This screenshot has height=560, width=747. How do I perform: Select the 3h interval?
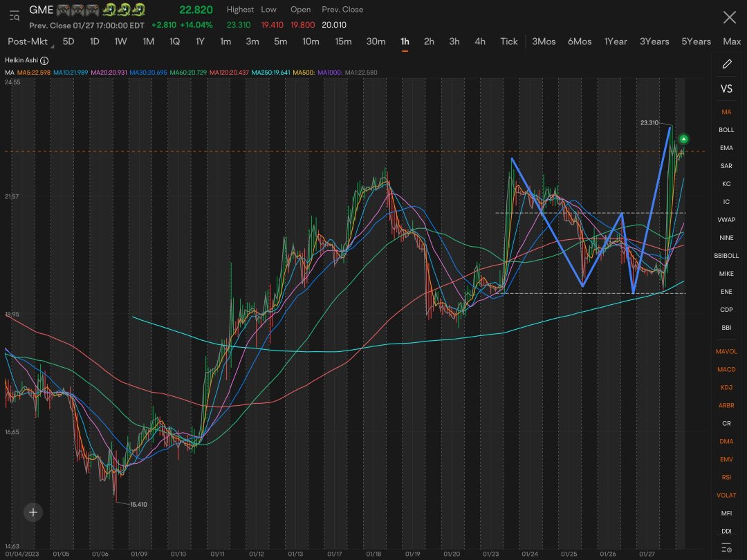coord(454,41)
